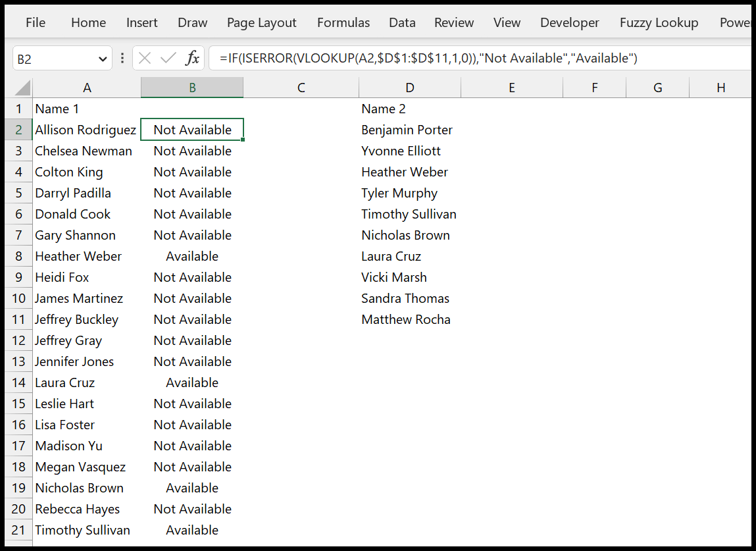Click the Select All corner triangle
This screenshot has height=551, width=756.
tap(22, 88)
